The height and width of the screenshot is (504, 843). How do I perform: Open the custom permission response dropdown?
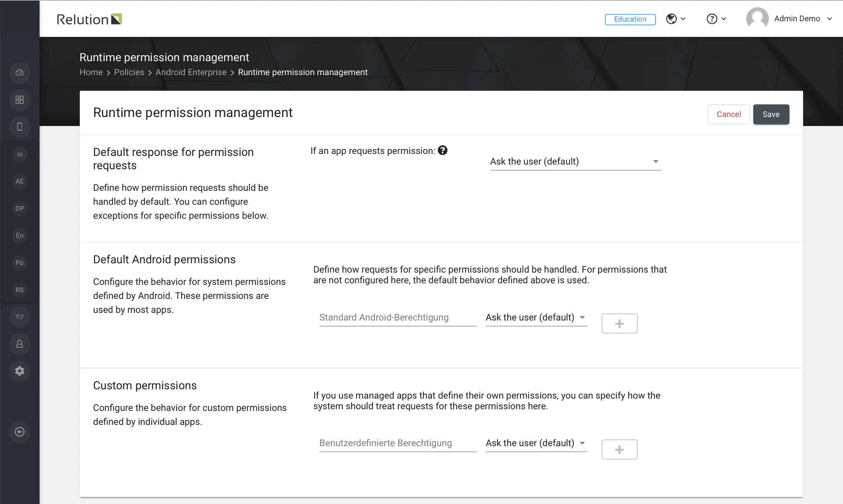click(536, 443)
